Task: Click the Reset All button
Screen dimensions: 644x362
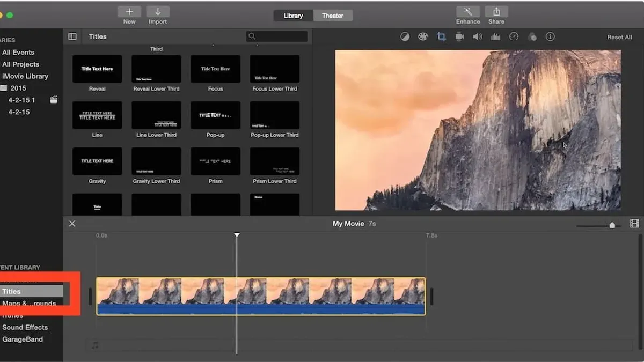Action: coord(619,37)
